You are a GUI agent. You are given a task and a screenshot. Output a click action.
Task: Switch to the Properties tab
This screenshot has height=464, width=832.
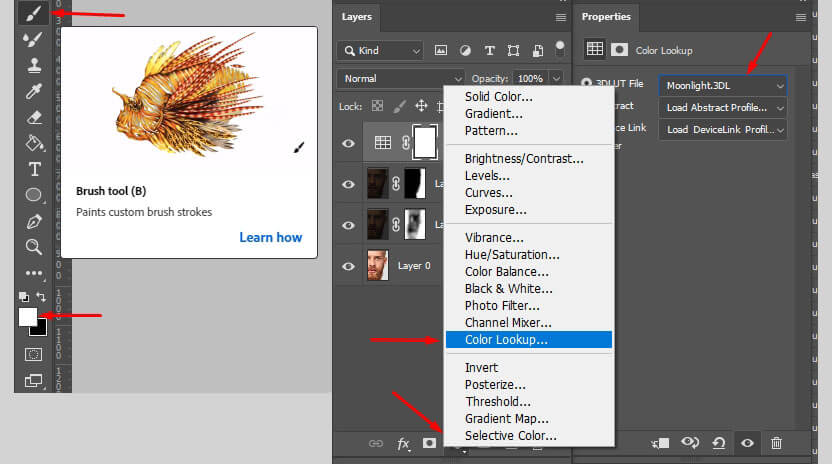606,16
